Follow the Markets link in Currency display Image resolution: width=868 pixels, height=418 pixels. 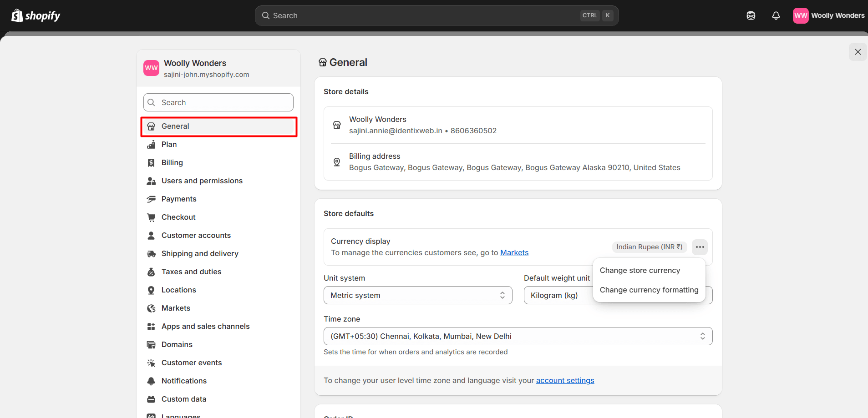(514, 253)
